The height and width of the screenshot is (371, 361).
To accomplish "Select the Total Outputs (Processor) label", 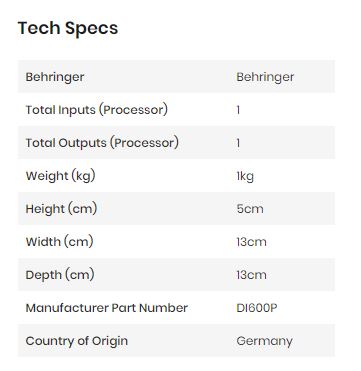I will click(x=102, y=143).
